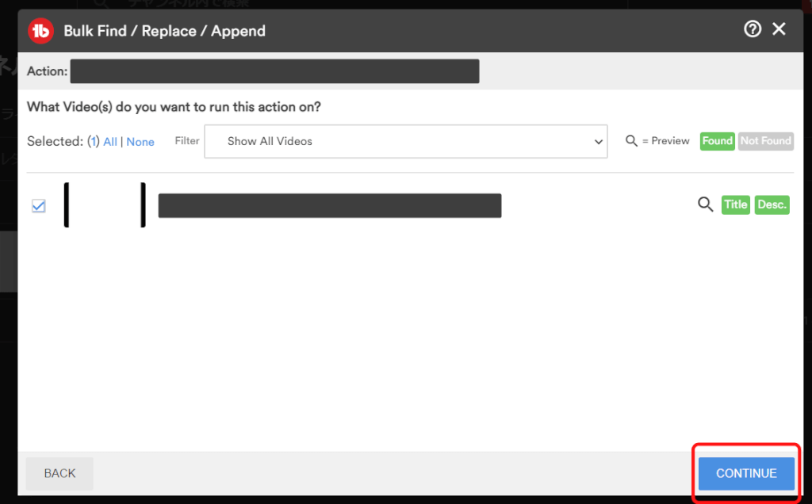This screenshot has width=812, height=504.
Task: Click the gray Not Found legend badge
Action: pyautogui.click(x=766, y=141)
